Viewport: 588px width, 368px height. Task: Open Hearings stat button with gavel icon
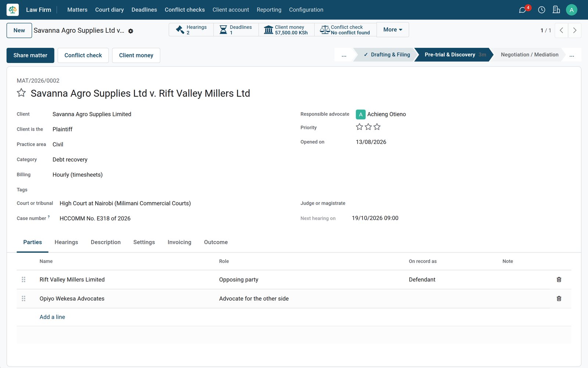191,30
